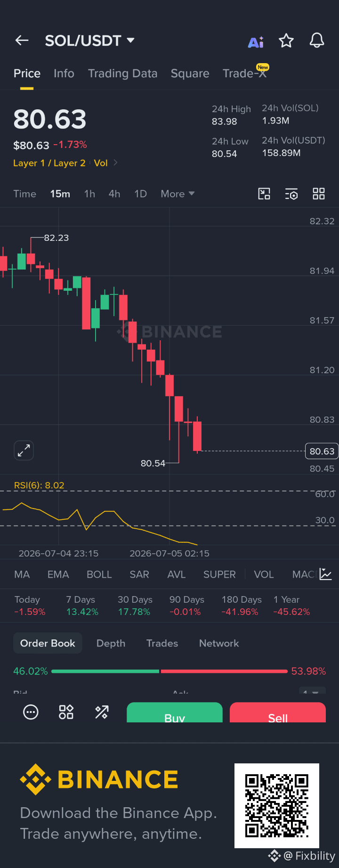This screenshot has height=868, width=339.
Task: Open the Vol tag link
Action: pyautogui.click(x=101, y=163)
